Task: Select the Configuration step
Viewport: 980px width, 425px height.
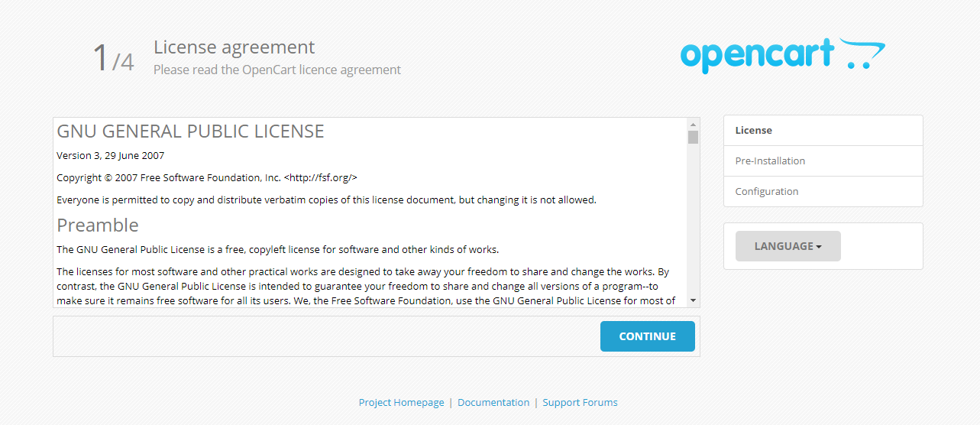Action: point(823,192)
